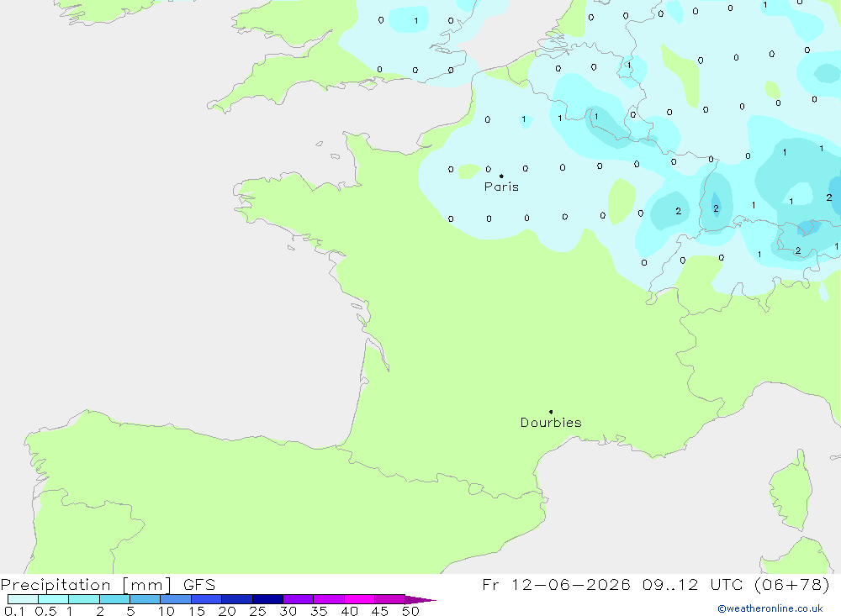Click the Precipitation [mm] title text
Screen dimensions: 841x616
pyautogui.click(x=87, y=585)
